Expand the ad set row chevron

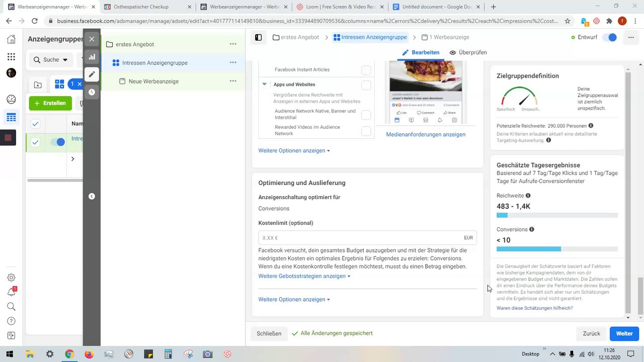(72, 159)
